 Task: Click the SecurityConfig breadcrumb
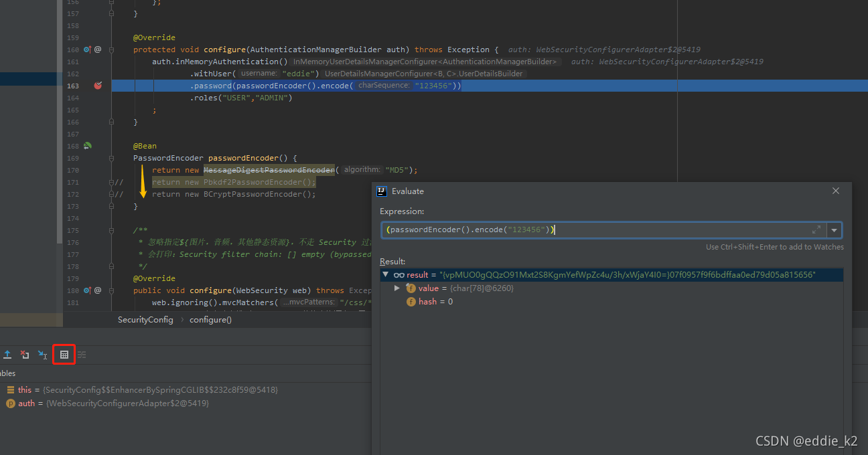145,320
